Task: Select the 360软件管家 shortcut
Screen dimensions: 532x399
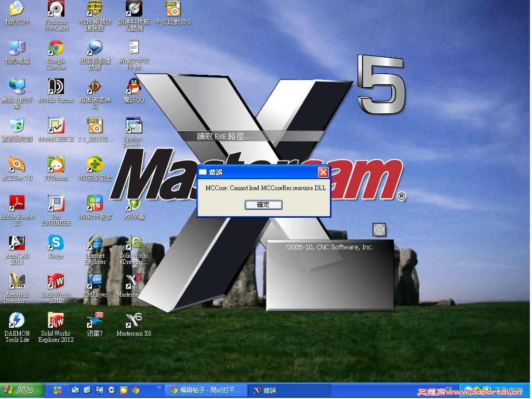Action: coord(95,208)
